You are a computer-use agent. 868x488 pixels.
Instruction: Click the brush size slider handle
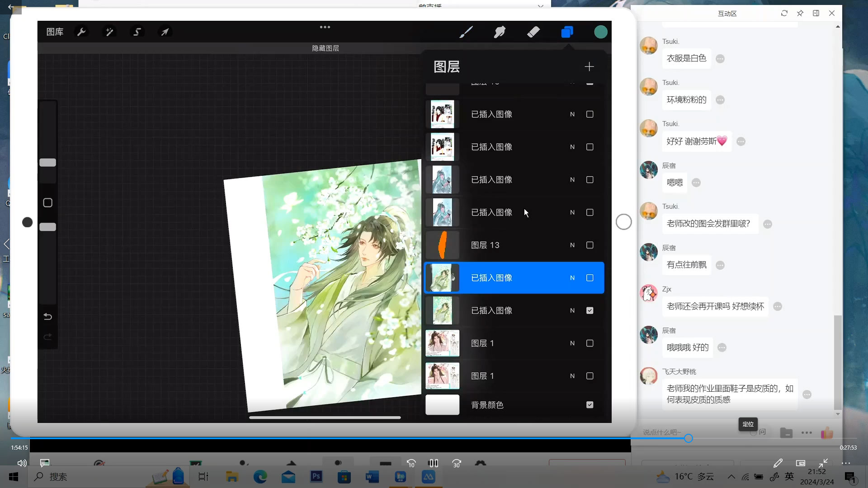point(47,163)
